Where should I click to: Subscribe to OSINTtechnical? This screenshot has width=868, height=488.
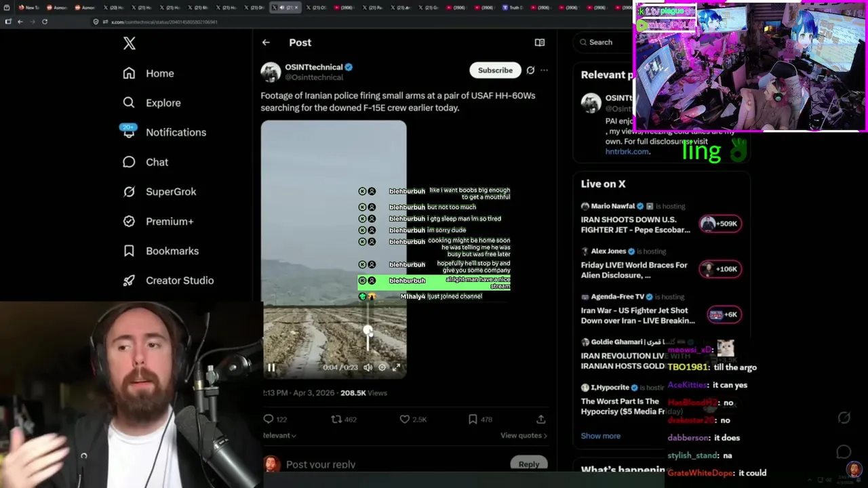[495, 70]
